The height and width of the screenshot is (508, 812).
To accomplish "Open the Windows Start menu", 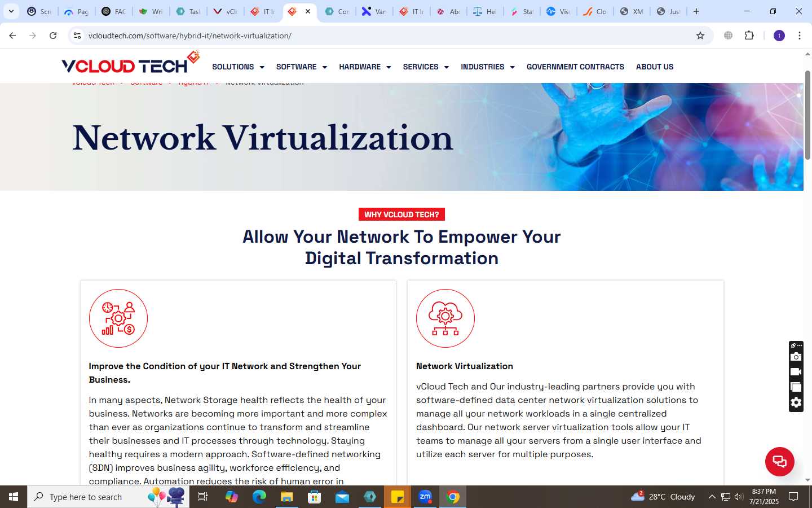I will click(x=14, y=497).
